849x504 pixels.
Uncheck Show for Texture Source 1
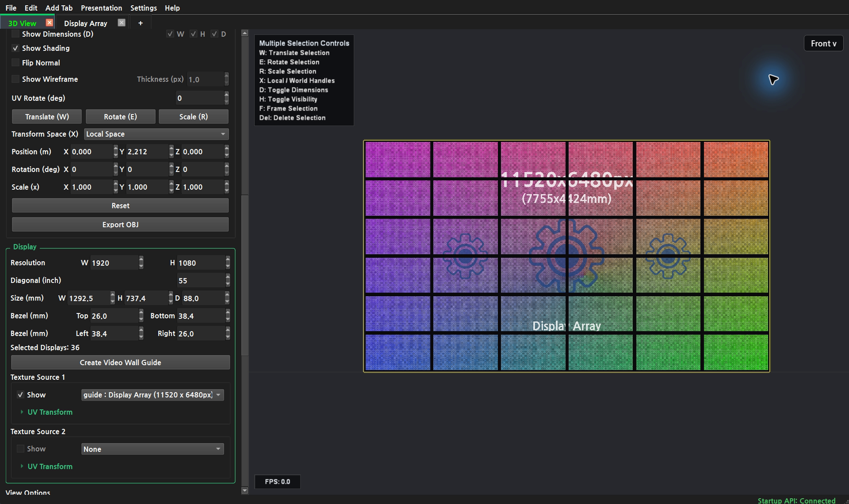[20, 395]
